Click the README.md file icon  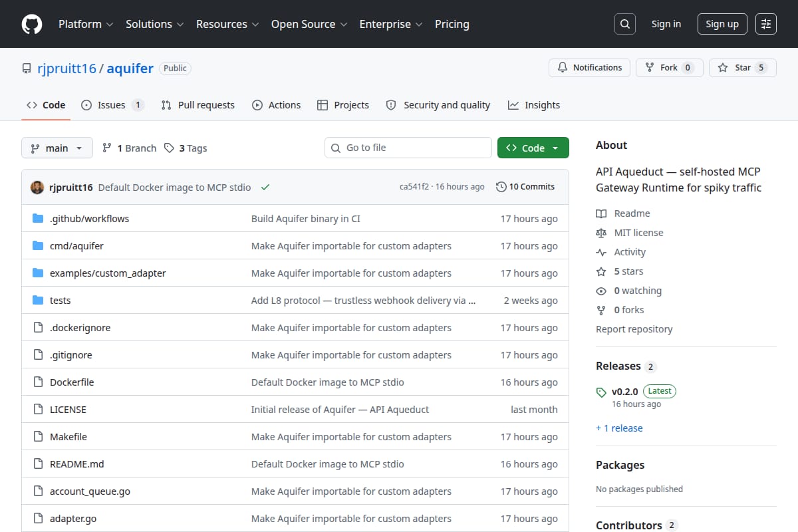(x=38, y=464)
